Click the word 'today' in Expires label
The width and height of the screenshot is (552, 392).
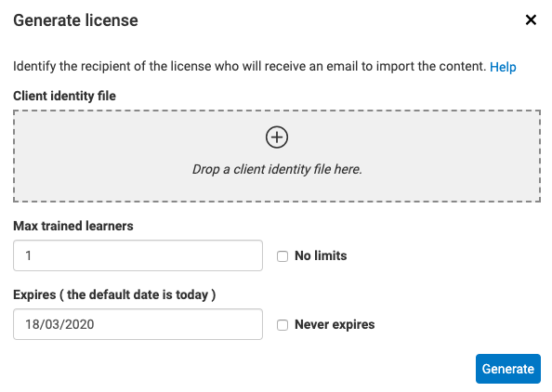click(191, 294)
